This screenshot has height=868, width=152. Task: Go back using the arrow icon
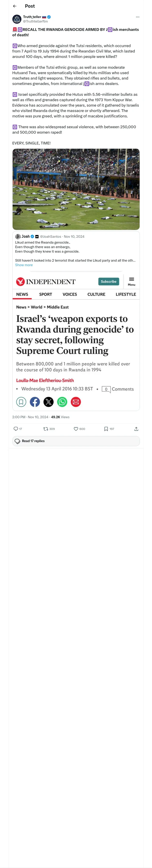coord(14,6)
